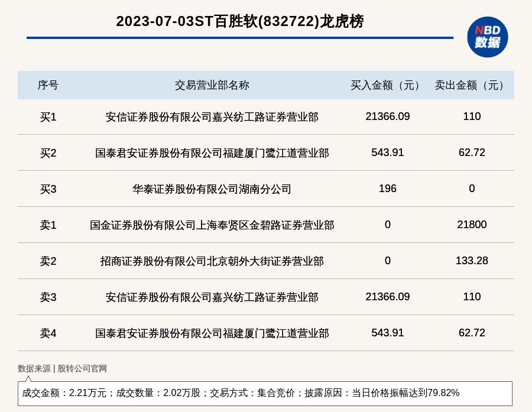Click sell amount 62.72 in 卖4 row
This screenshot has height=412, width=532.
pyautogui.click(x=472, y=333)
